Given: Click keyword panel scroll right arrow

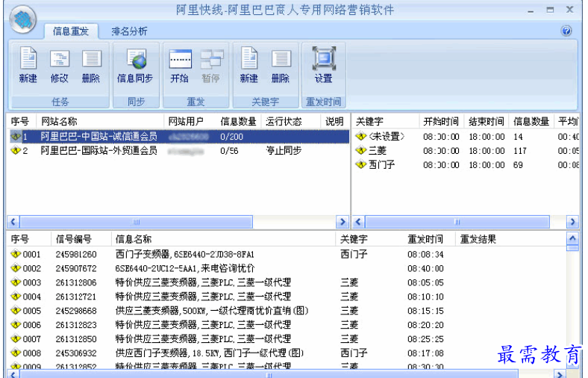Looking at the screenshot, I should pyautogui.click(x=572, y=222).
